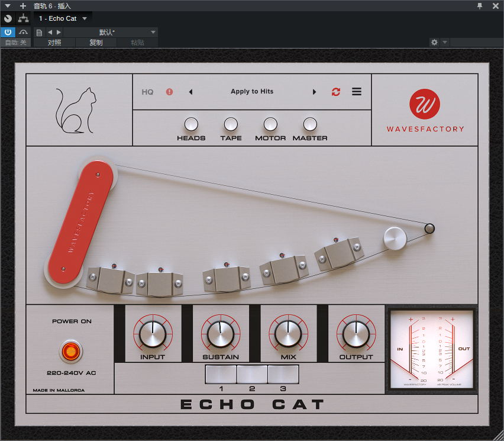
Task: Click the 对照 compare button
Action: tap(54, 43)
